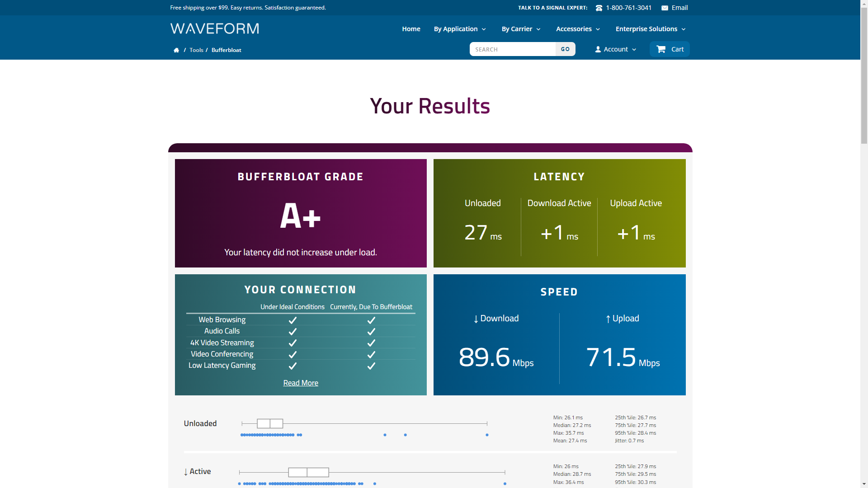Click the phone icon in top bar
Screen dimensions: 868x488
tap(599, 8)
